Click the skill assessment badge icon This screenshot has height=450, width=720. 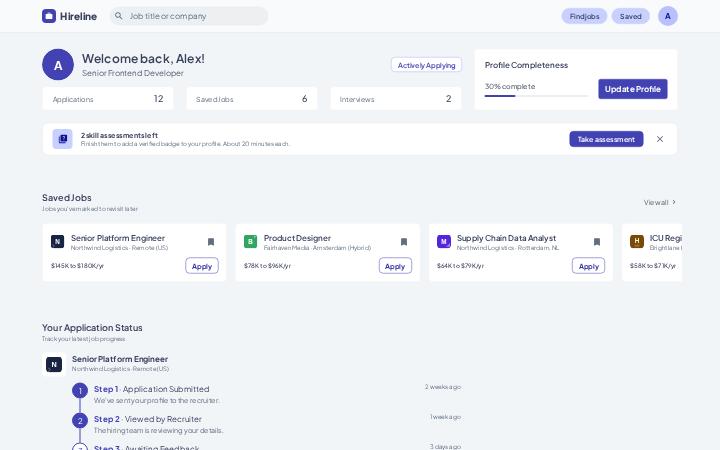point(62,139)
